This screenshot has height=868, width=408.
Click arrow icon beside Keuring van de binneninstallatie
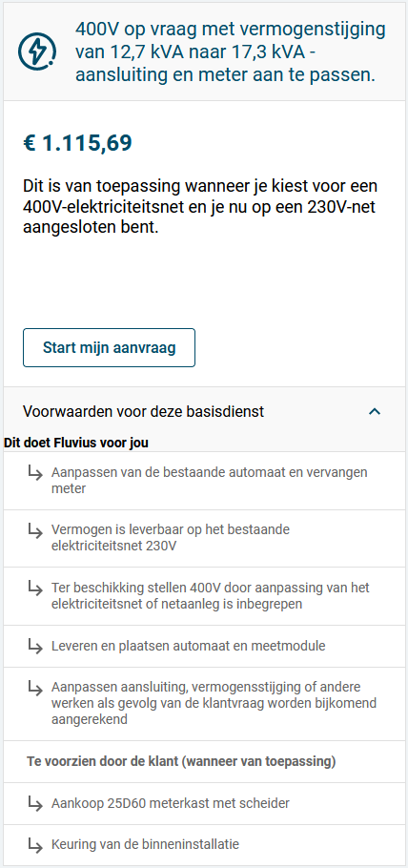point(35,845)
